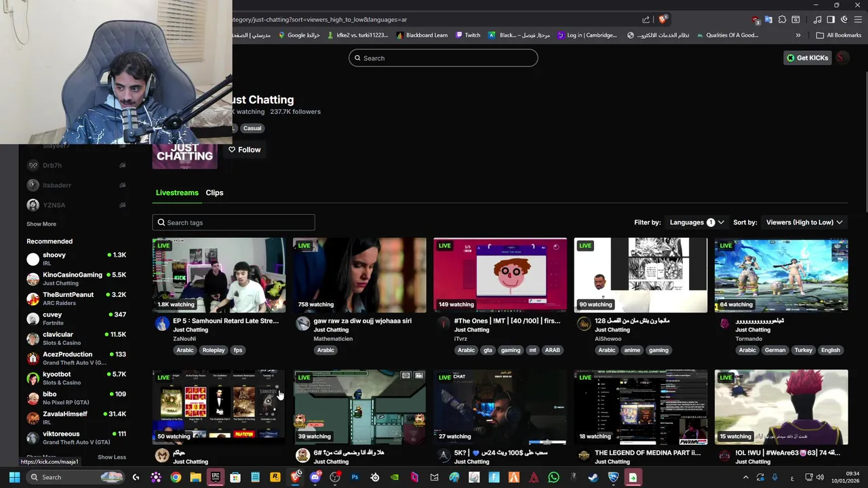Screen dimensions: 868x488
Task: Open the stream thumbnail with 39 watching
Action: pos(359,407)
